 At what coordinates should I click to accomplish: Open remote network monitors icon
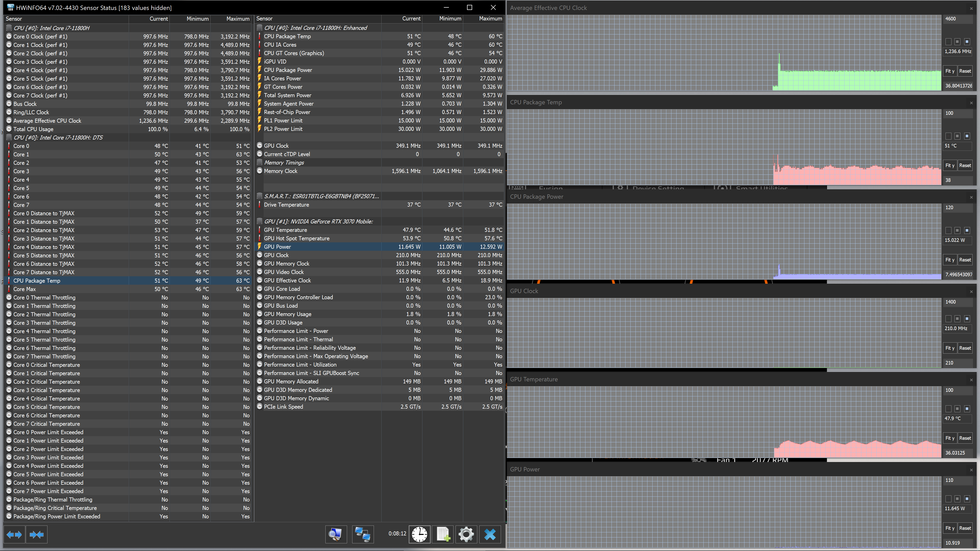click(363, 535)
